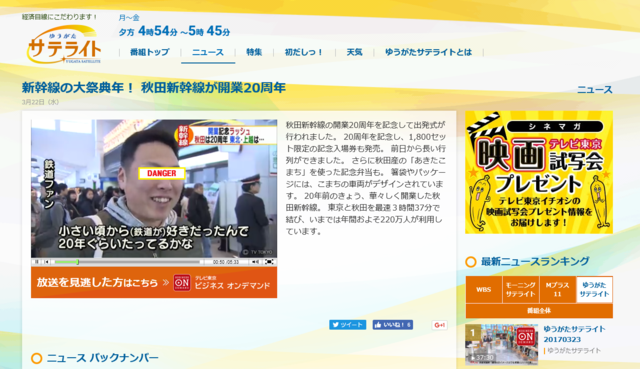Screen dimensions: 640x369
Task: Click the ニュース バックナンバー heading
Action: [102, 358]
